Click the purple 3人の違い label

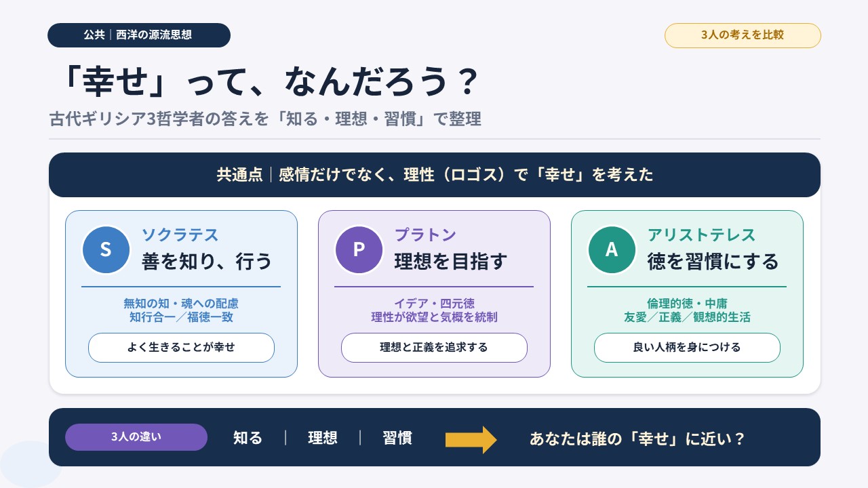click(x=136, y=437)
